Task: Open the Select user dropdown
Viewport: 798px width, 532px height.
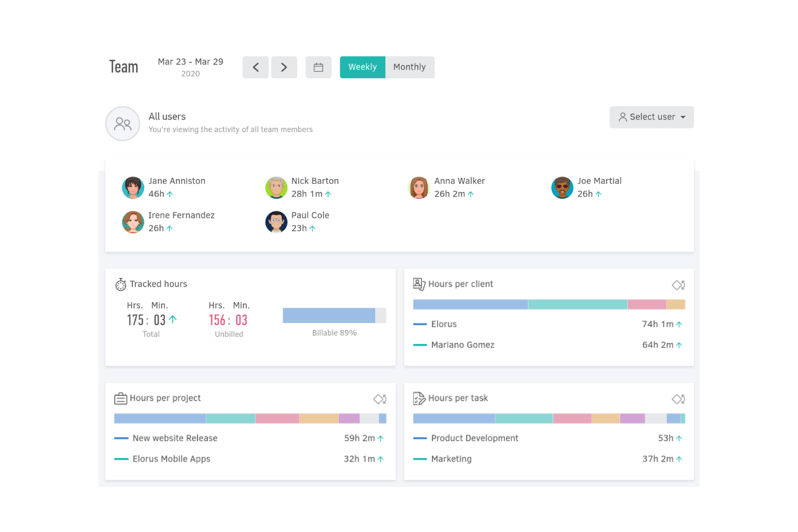Action: 652,117
